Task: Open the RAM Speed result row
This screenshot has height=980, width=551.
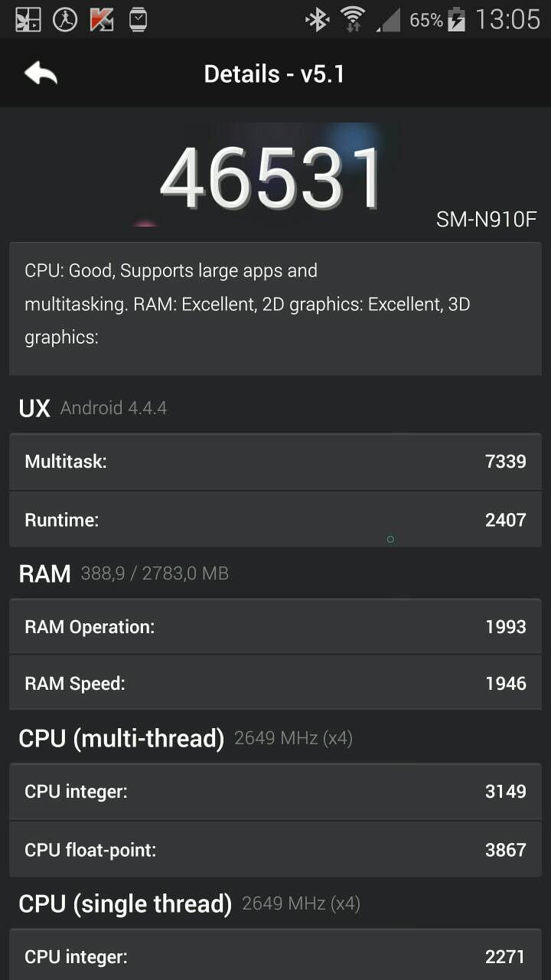Action: point(275,684)
